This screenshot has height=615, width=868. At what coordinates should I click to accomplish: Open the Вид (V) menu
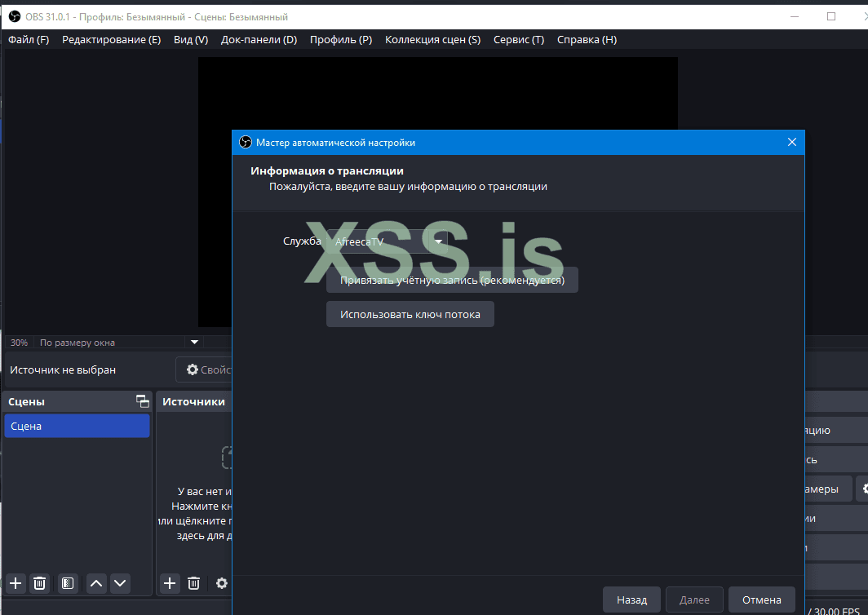point(191,39)
